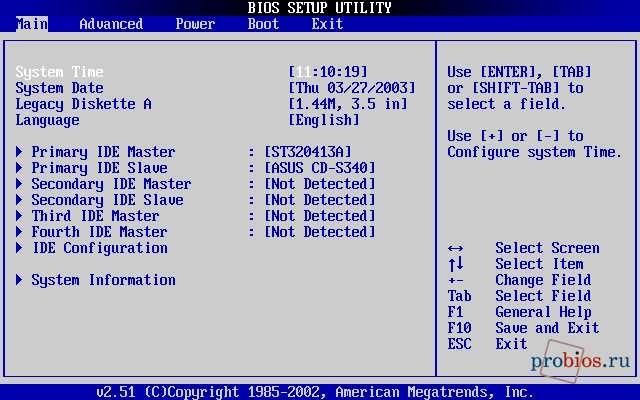Click the arrow marker beside Fourth IDE Master
Viewport: 640px width, 400px height.
tap(19, 232)
